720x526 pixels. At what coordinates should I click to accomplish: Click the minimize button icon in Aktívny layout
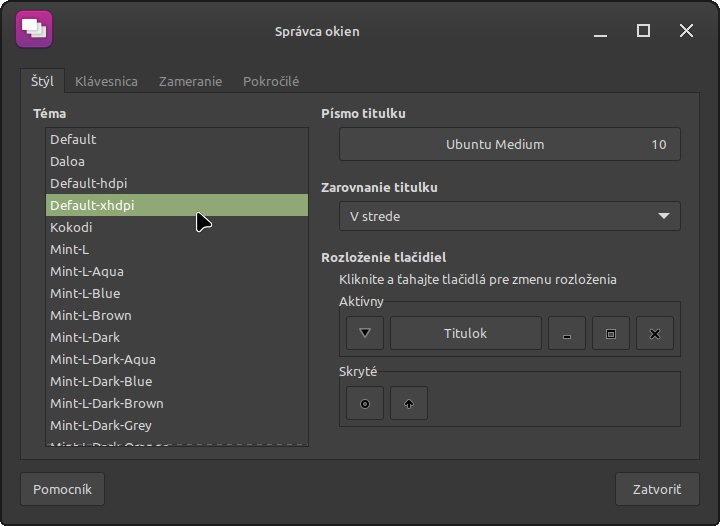(567, 333)
